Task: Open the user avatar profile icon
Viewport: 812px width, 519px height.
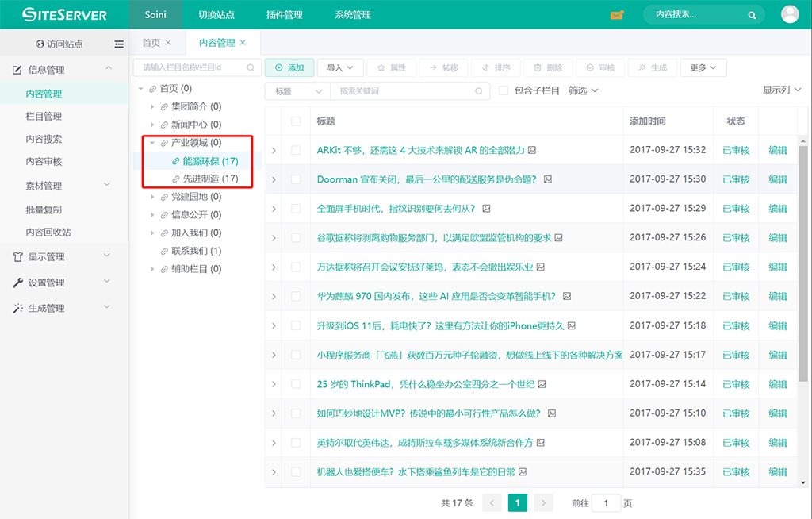Action: pyautogui.click(x=790, y=14)
